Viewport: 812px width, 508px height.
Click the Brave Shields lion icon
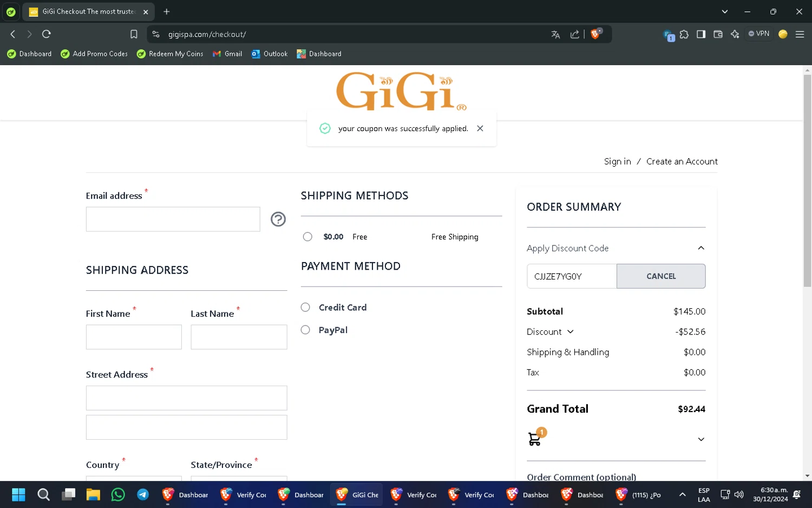point(596,34)
